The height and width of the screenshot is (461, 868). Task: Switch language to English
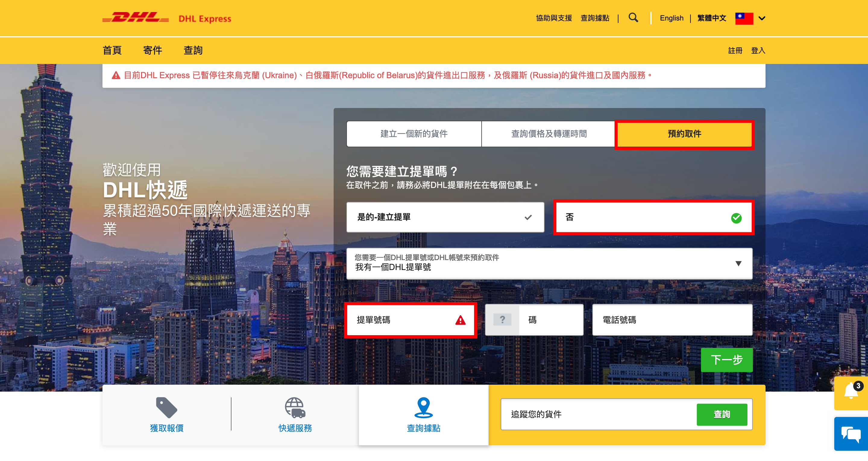point(671,18)
